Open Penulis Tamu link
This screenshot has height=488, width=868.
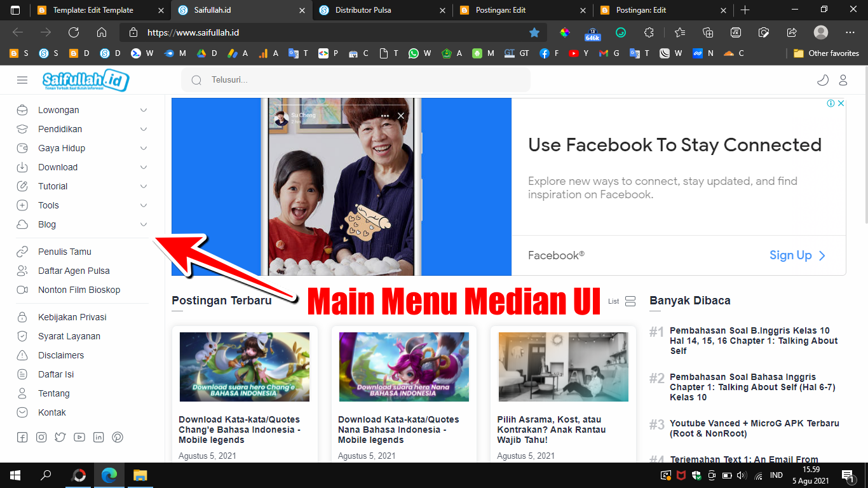click(x=65, y=252)
